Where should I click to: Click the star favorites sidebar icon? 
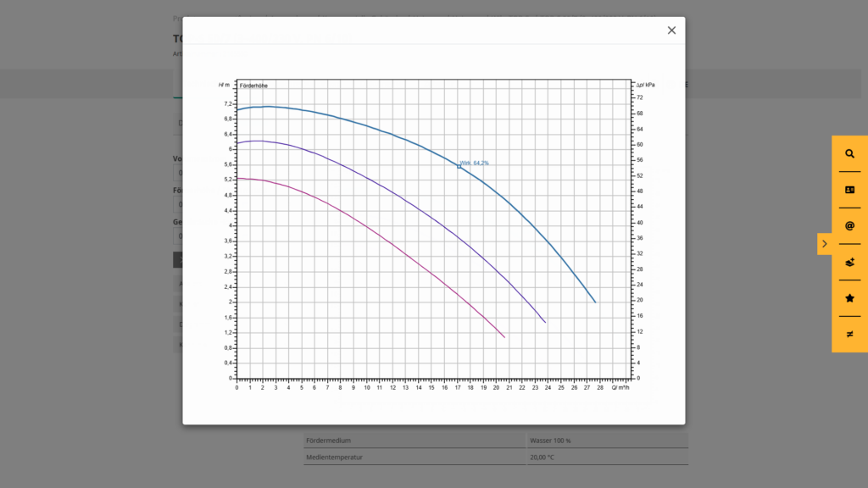(849, 298)
